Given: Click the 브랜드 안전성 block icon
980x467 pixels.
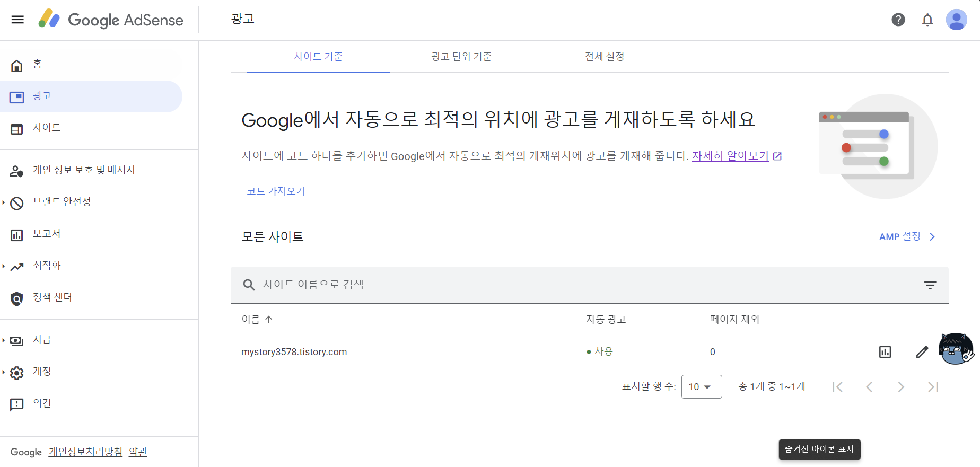Looking at the screenshot, I should [17, 203].
